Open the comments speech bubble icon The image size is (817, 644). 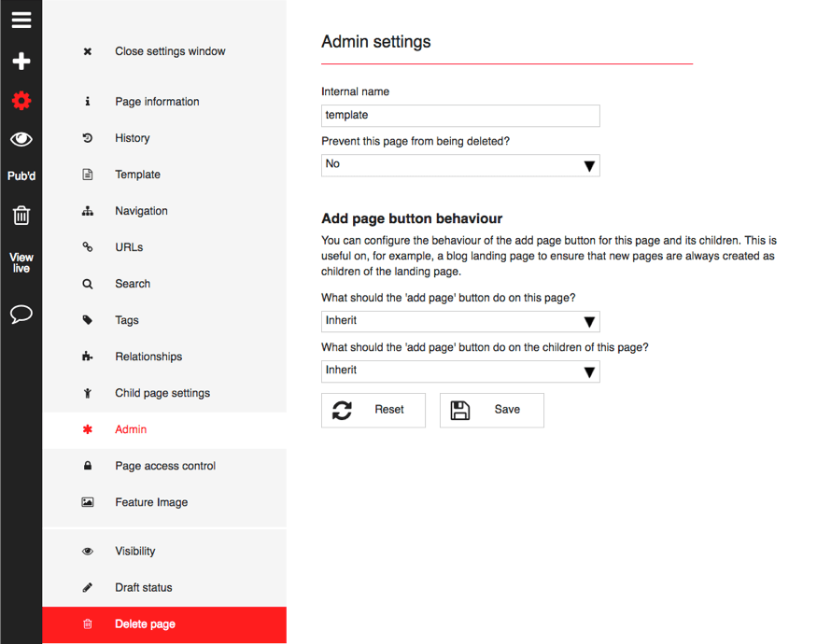click(x=21, y=315)
